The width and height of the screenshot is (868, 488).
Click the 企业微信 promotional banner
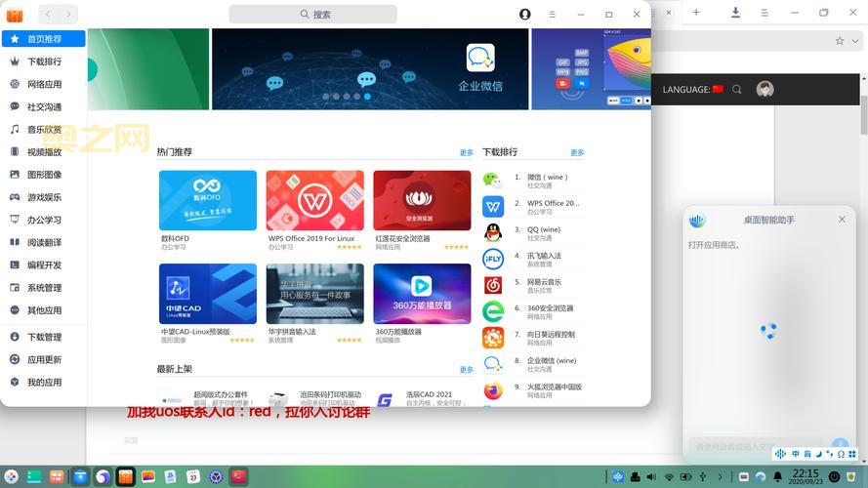tap(370, 69)
